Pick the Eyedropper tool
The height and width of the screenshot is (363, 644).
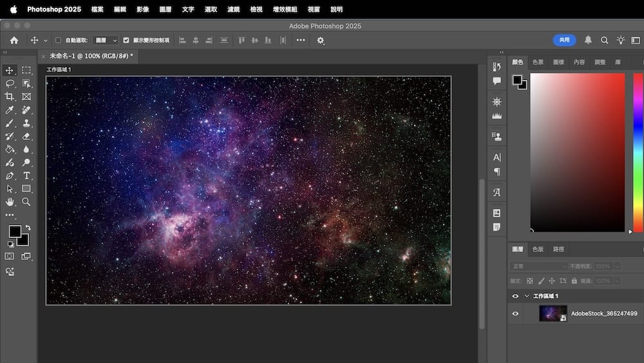[10, 110]
